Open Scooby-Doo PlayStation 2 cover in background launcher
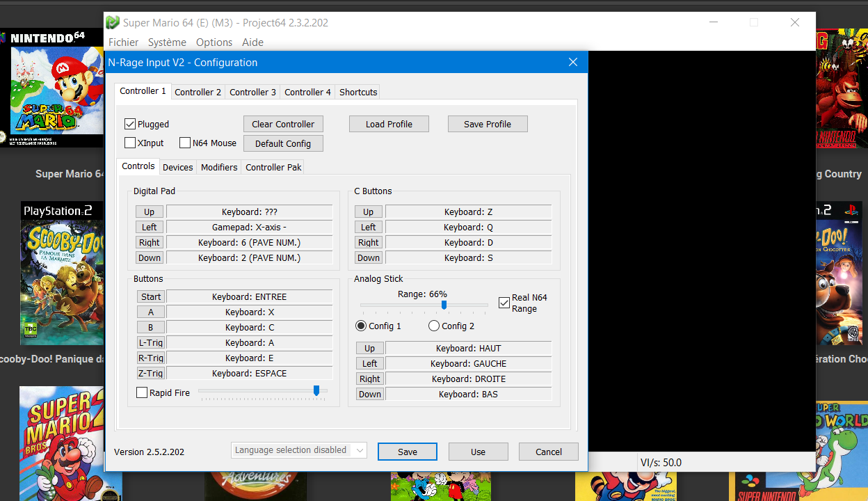 pos(62,273)
